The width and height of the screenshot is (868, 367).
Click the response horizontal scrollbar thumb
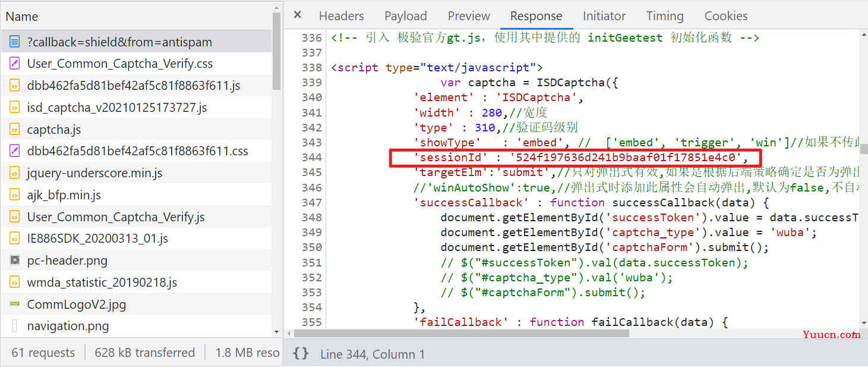tap(462, 333)
